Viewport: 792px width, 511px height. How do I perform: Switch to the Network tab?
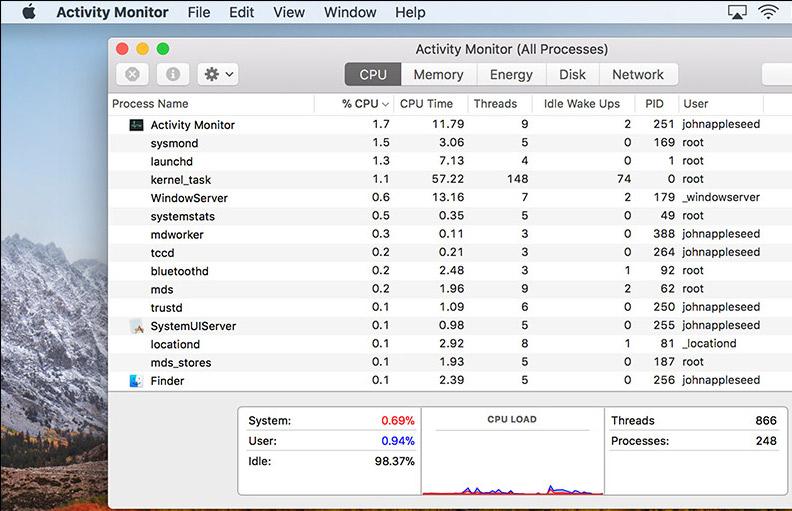638,75
